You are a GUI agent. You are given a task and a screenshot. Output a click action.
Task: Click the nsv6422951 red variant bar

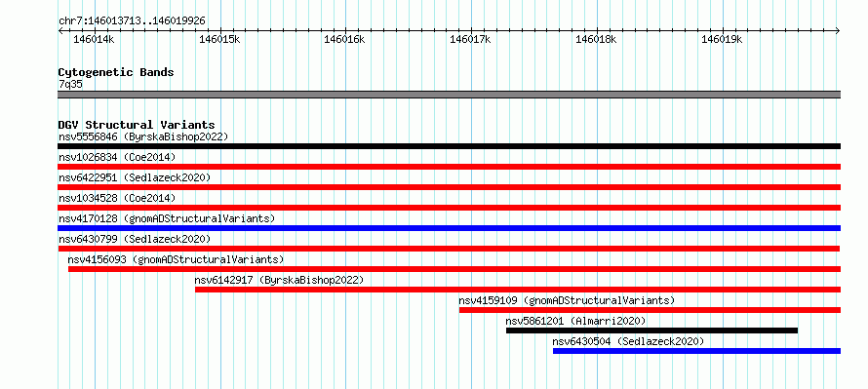pyautogui.click(x=449, y=187)
